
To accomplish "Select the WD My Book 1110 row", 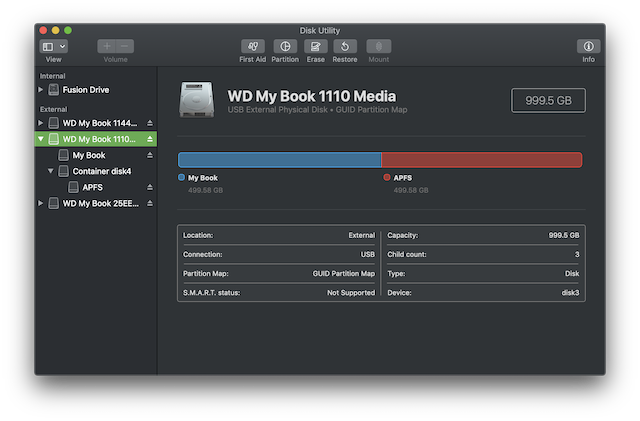I will 96,139.
